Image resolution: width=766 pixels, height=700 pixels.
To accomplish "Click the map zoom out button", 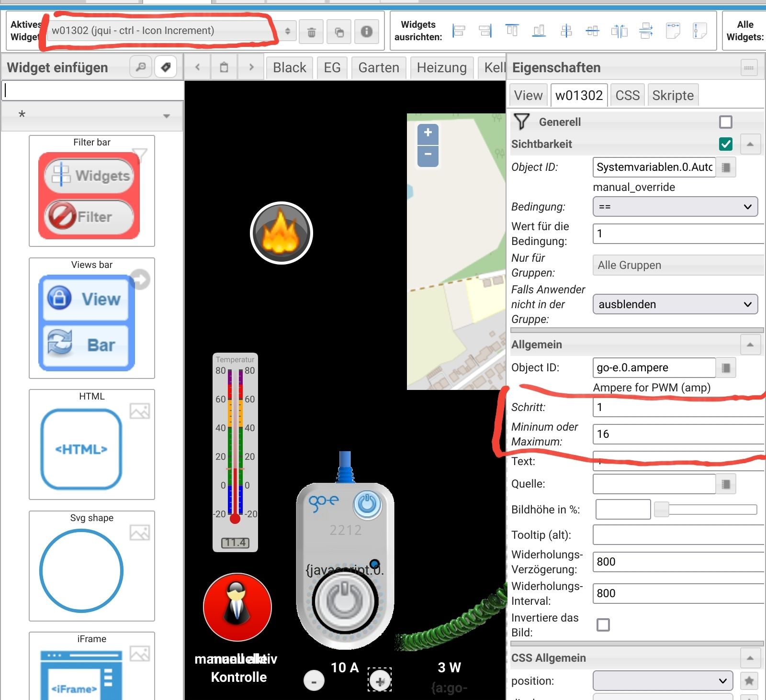I will click(428, 155).
